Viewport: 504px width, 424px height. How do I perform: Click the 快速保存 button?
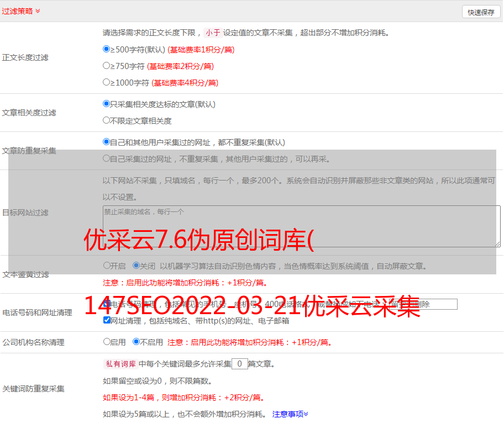[x=481, y=12]
